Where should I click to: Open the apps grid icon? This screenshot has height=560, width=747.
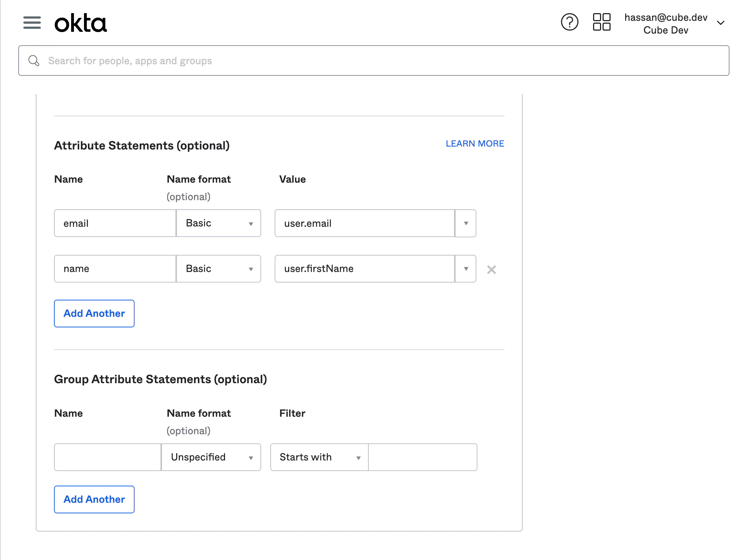tap(601, 22)
